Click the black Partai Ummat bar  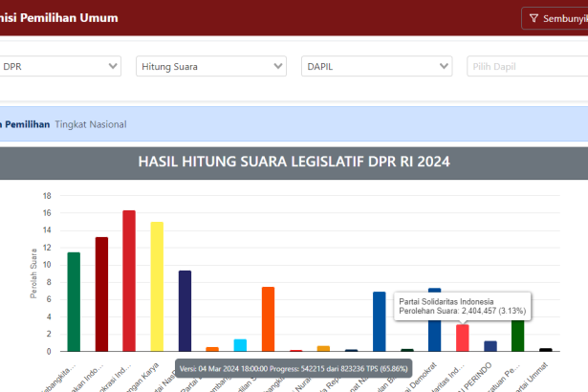point(546,350)
